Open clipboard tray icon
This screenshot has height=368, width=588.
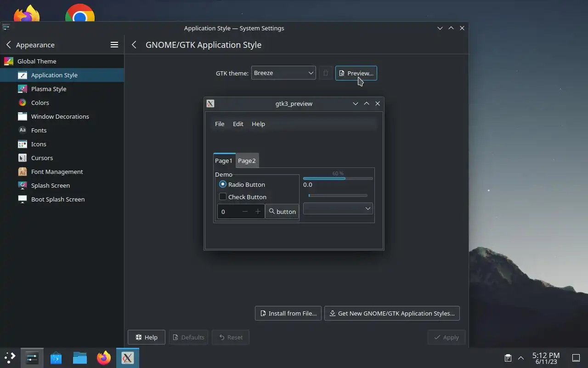click(x=508, y=358)
